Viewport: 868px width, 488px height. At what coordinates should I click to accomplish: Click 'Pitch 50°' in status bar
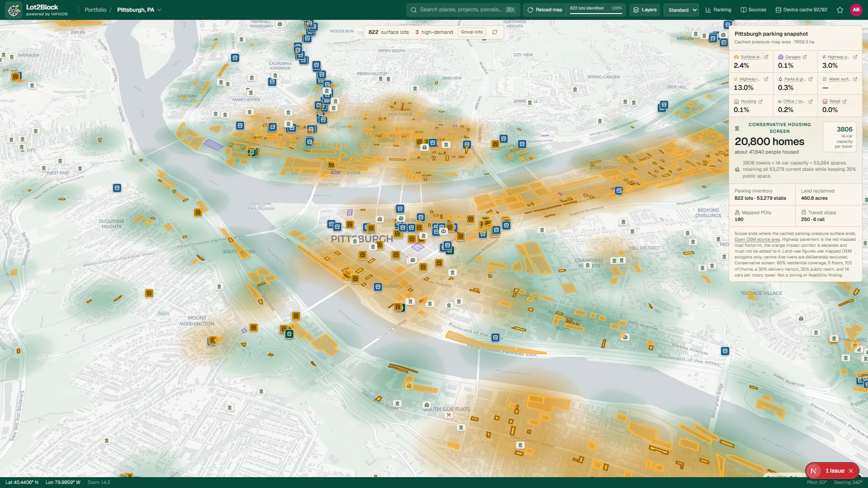click(817, 482)
